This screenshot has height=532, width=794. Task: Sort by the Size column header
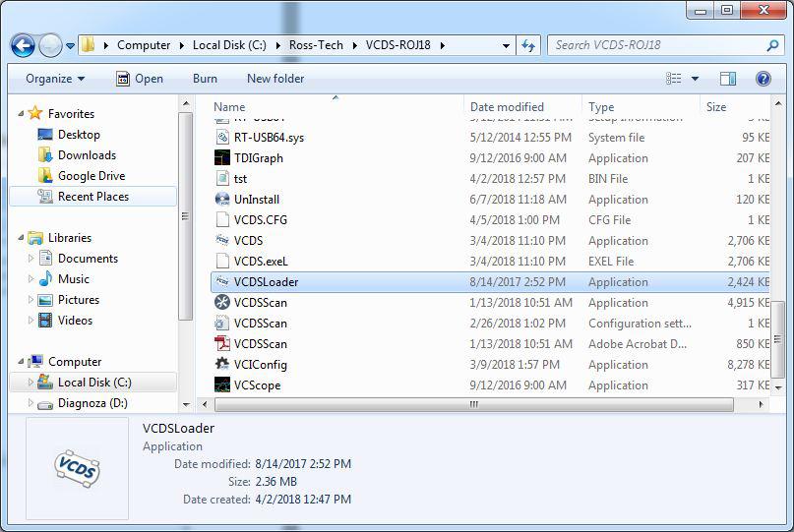716,107
